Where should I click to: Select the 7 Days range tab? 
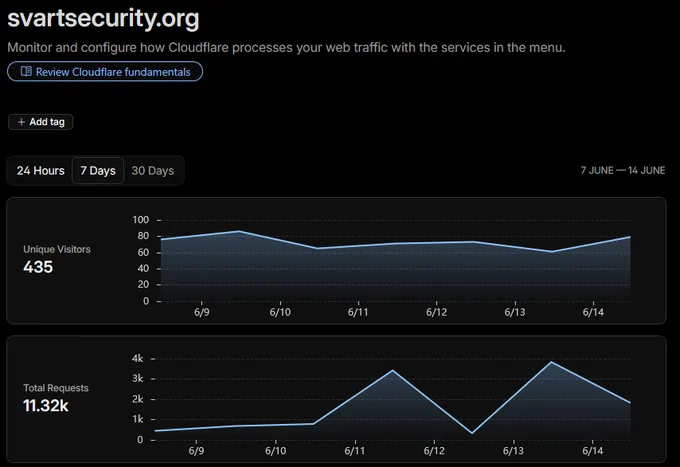[x=98, y=170]
